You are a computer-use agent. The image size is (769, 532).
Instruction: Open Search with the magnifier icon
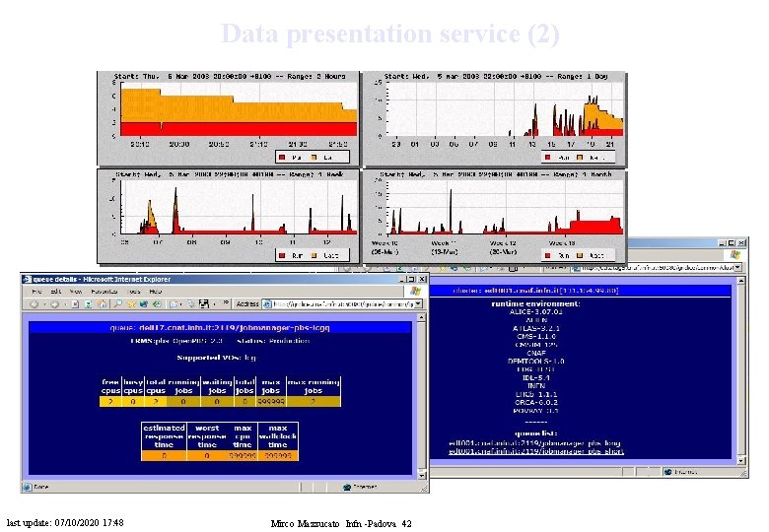pyautogui.click(x=118, y=304)
